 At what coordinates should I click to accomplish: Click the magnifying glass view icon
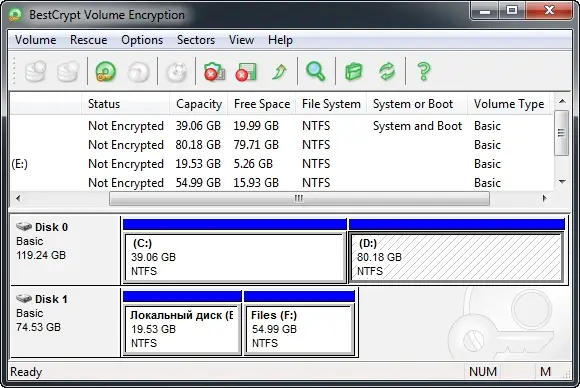(316, 71)
